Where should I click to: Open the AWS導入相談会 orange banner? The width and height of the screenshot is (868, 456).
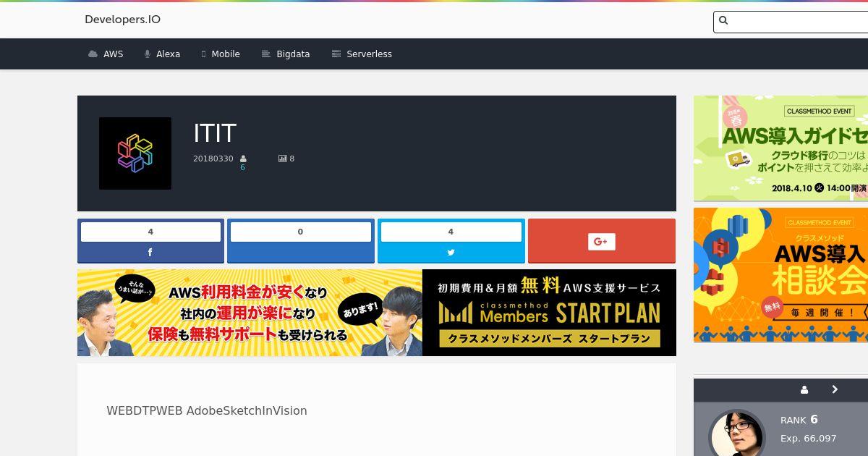click(781, 275)
